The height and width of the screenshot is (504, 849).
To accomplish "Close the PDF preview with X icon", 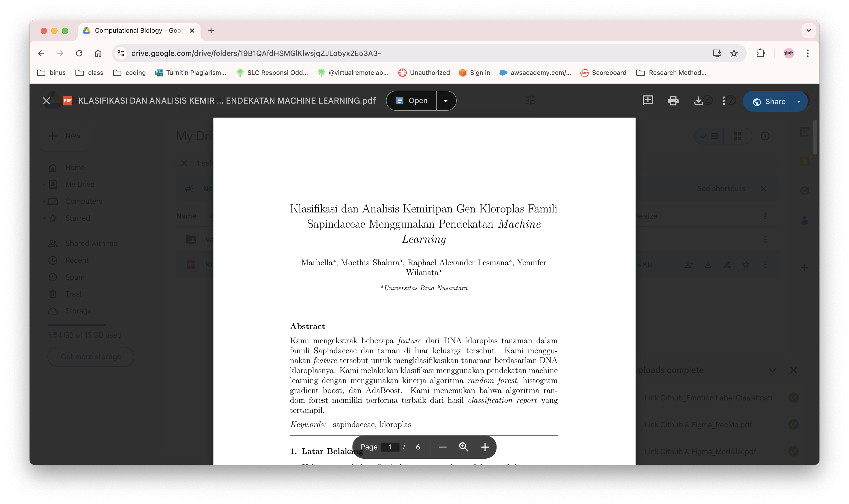I will tap(46, 101).
